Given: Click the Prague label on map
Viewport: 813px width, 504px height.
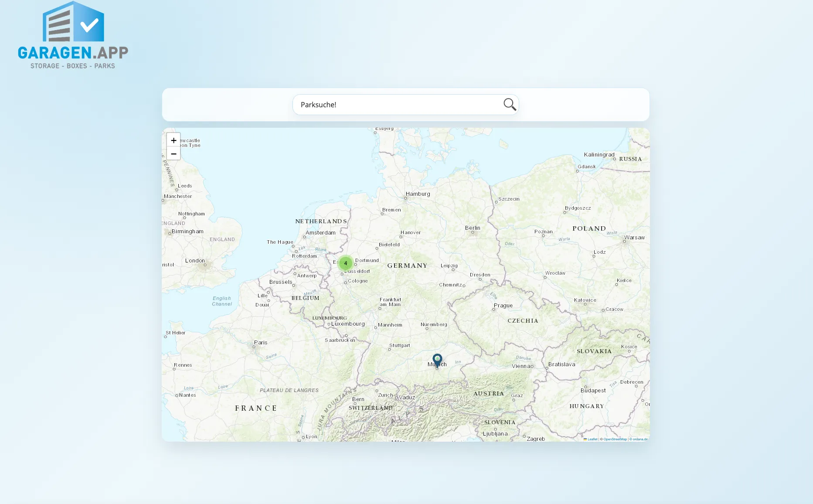Looking at the screenshot, I should [x=503, y=306].
